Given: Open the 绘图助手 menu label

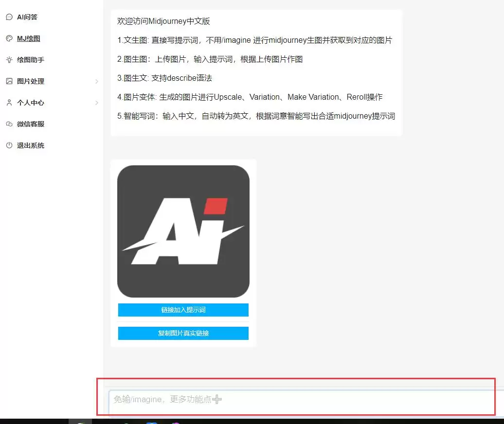Looking at the screenshot, I should pos(31,60).
